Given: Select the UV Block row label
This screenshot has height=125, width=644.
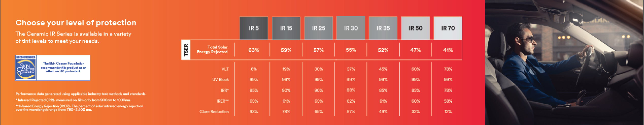Looking at the screenshot, I should coord(221,80).
